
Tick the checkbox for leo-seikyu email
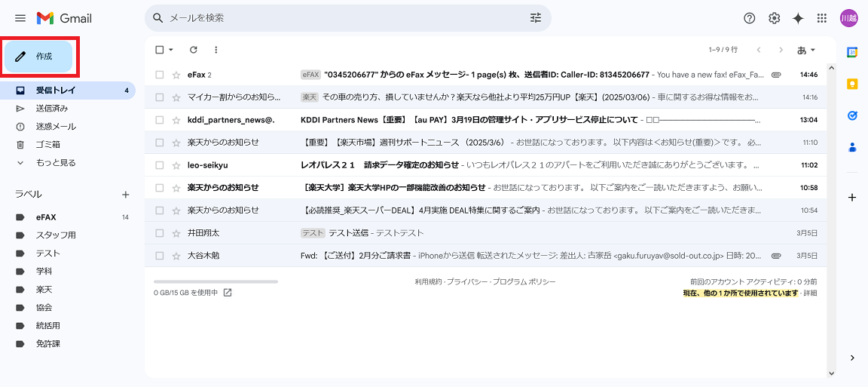(159, 165)
